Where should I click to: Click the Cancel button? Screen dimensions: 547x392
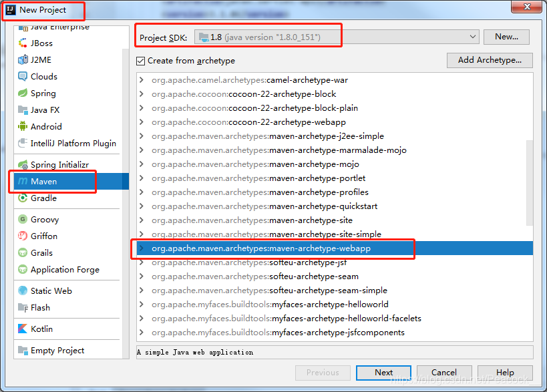444,373
